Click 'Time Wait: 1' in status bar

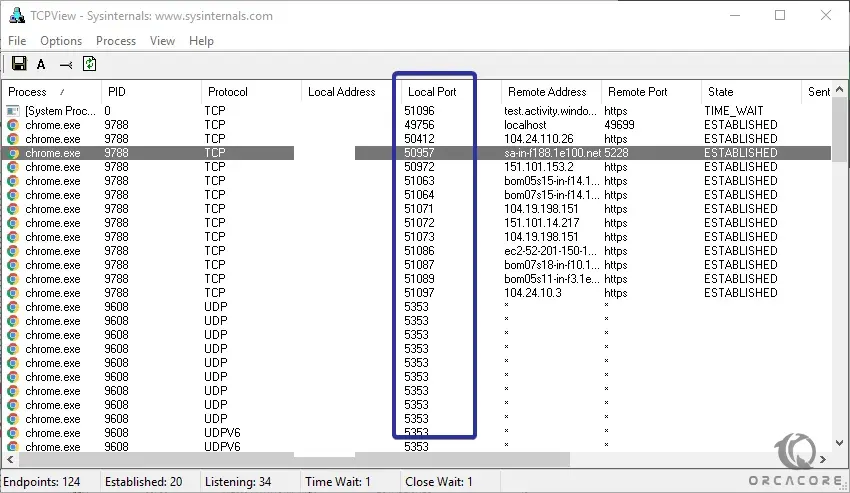338,482
